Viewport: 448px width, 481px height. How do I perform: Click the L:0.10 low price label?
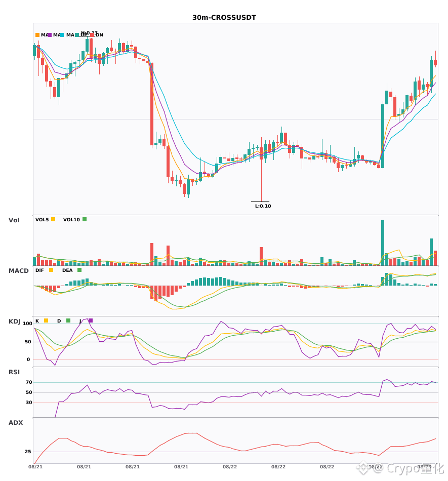(263, 206)
